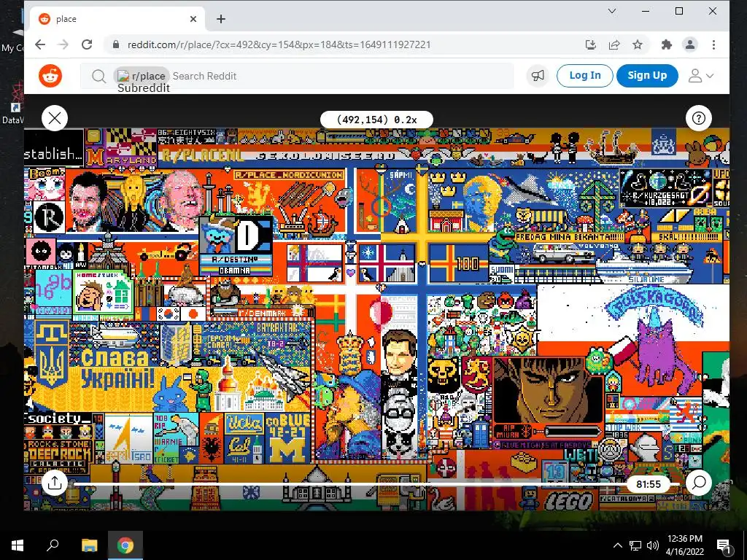747x560 pixels.
Task: Click the R/DESTINY artwork label
Action: click(x=235, y=260)
